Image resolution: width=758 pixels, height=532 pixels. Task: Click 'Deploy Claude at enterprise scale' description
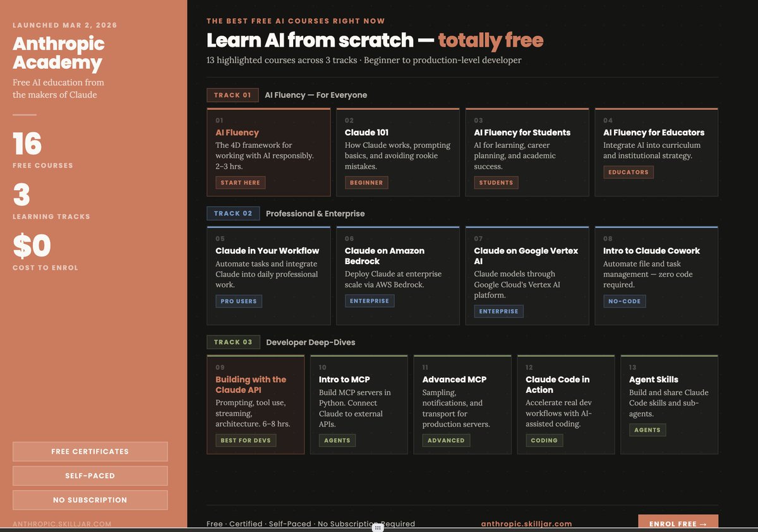coord(393,279)
